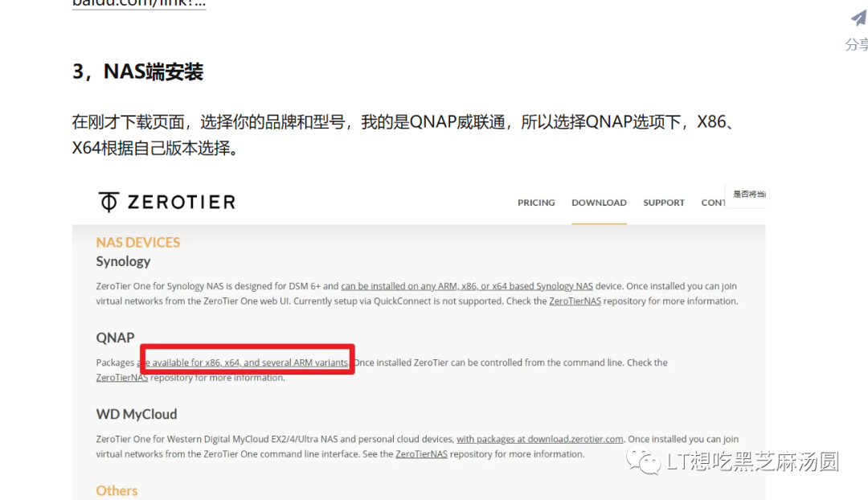
Task: Open the QNAP x86, x64, ARM packages link
Action: (x=243, y=363)
